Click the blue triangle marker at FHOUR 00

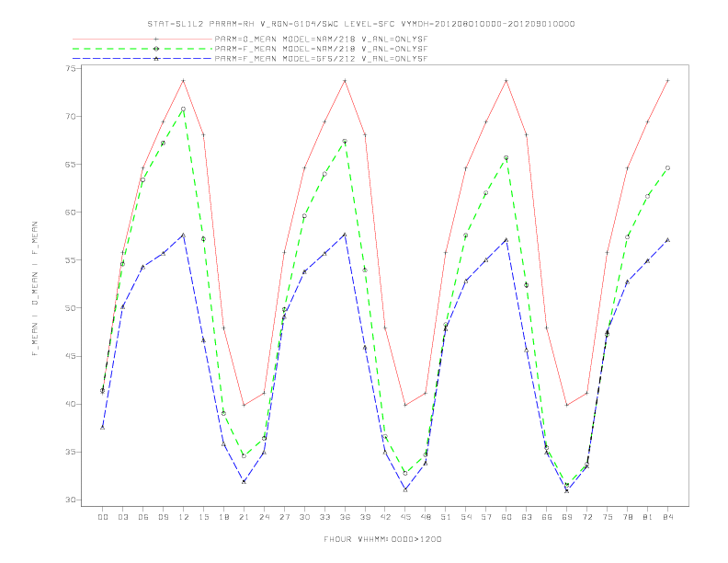point(103,428)
